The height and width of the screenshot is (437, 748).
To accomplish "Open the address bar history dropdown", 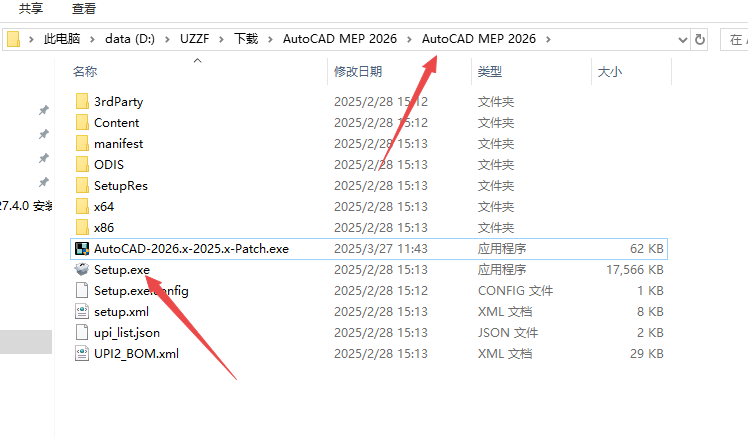I will pyautogui.click(x=683, y=40).
